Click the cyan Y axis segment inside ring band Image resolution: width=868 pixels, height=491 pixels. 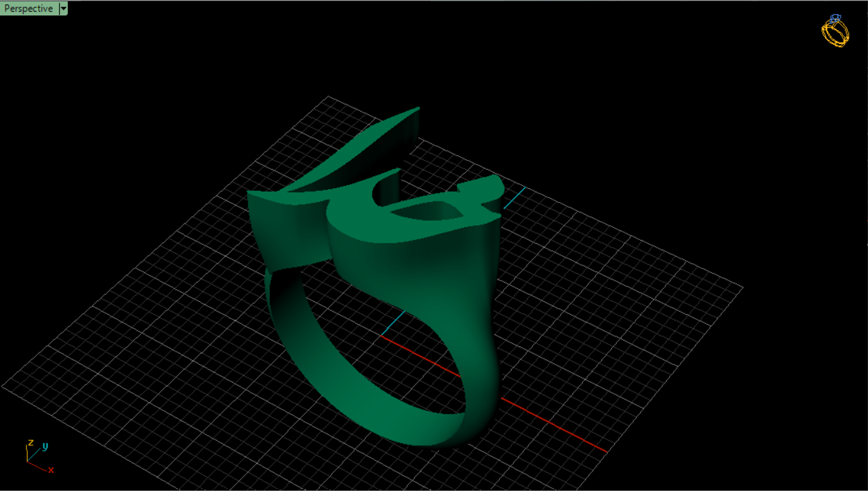coord(392,324)
